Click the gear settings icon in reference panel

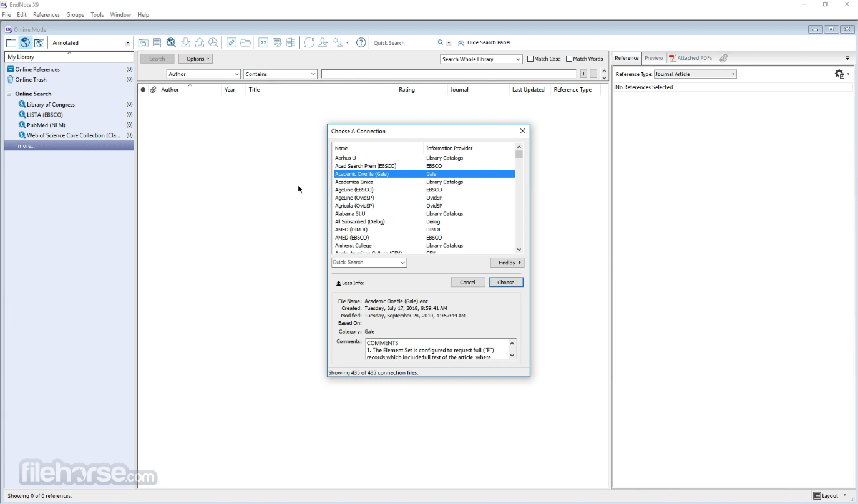[840, 74]
